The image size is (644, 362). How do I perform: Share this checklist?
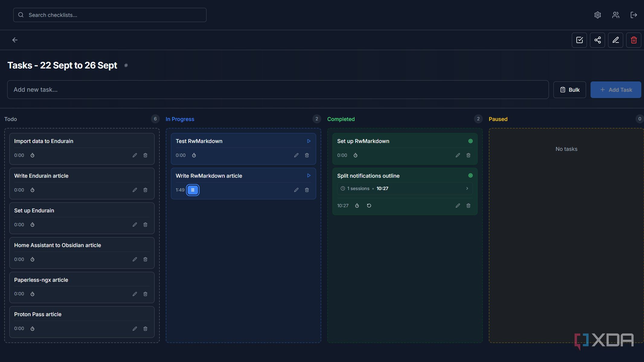pos(598,40)
